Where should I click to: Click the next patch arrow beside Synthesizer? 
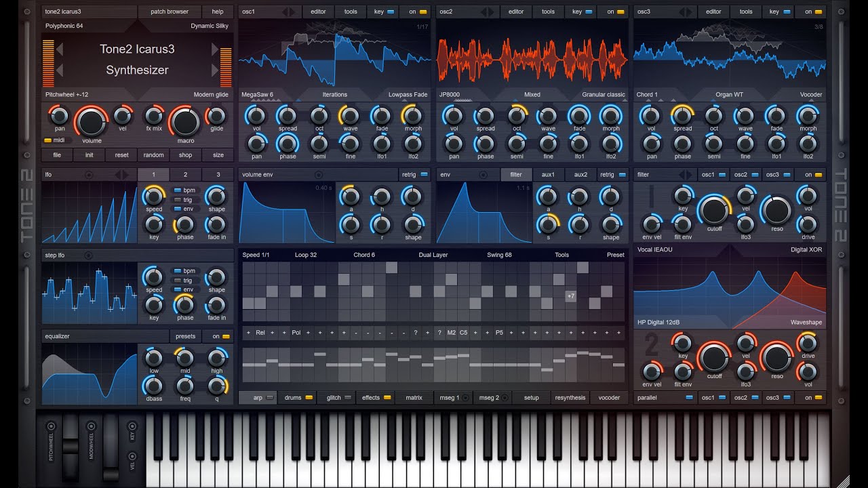215,70
